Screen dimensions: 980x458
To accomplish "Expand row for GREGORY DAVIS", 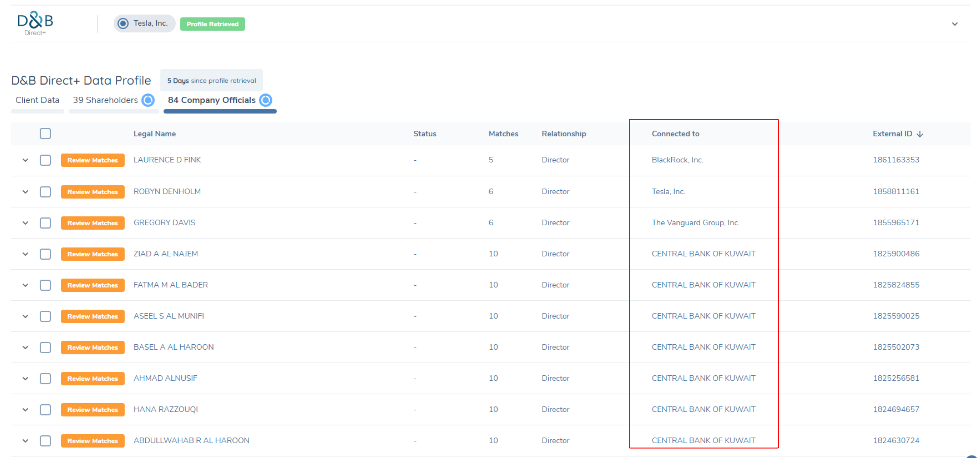I will [25, 223].
